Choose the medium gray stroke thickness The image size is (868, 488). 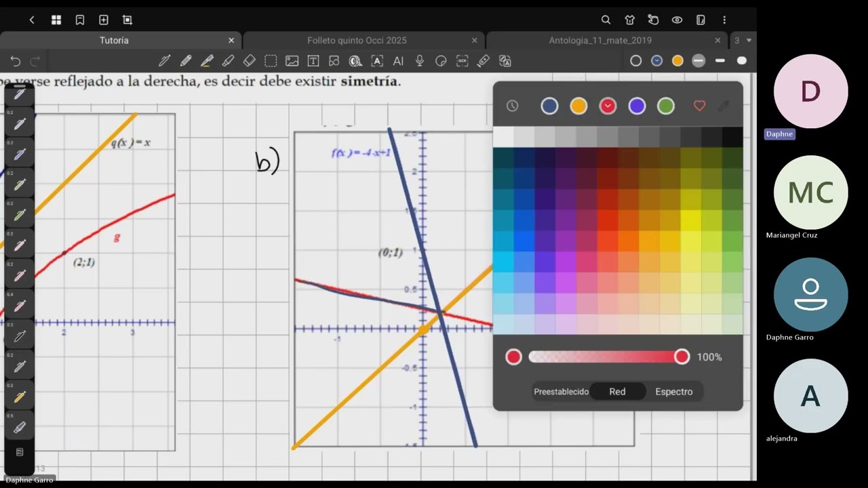point(698,61)
